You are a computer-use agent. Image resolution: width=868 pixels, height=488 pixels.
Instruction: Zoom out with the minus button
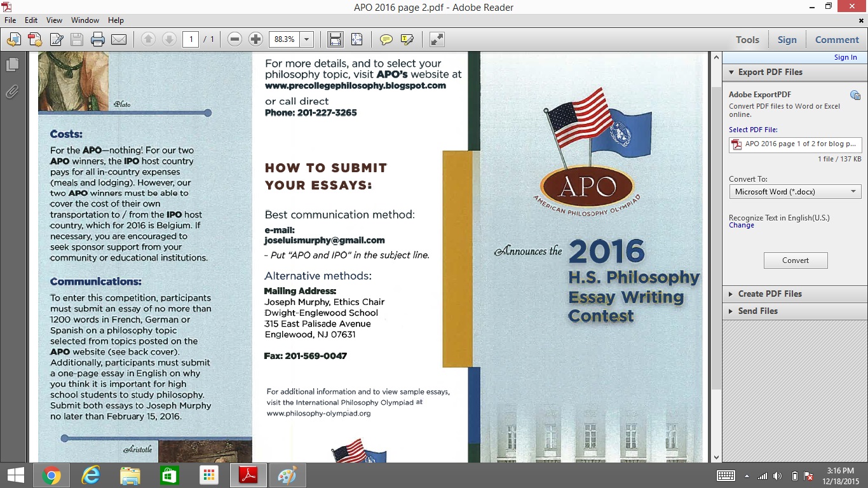(x=234, y=39)
